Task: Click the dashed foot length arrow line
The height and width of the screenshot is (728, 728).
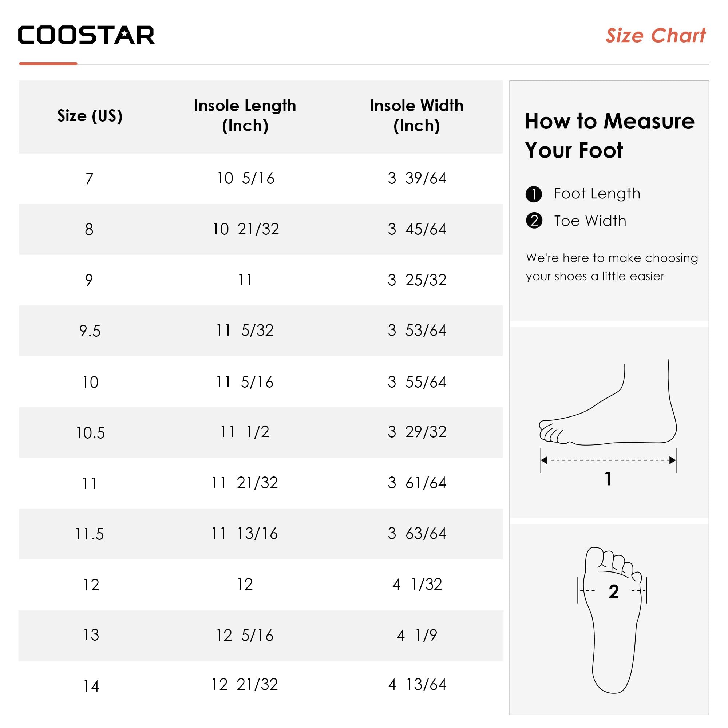Action: point(608,460)
